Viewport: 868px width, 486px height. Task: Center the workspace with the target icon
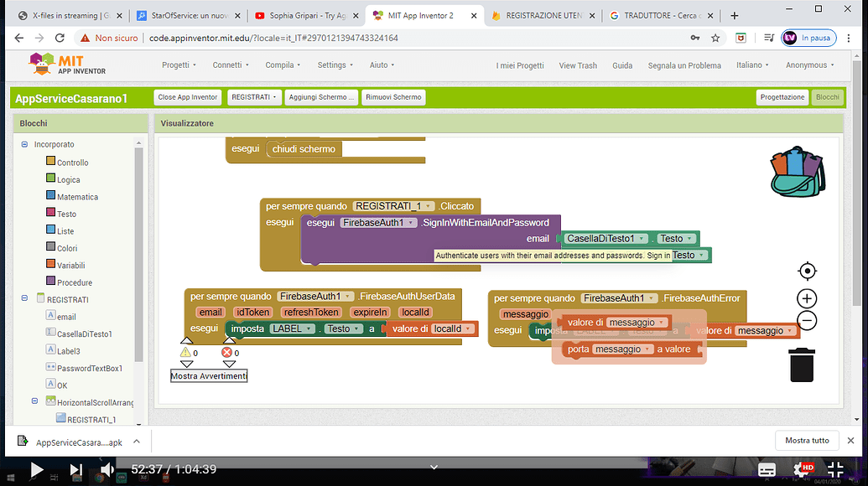click(807, 271)
